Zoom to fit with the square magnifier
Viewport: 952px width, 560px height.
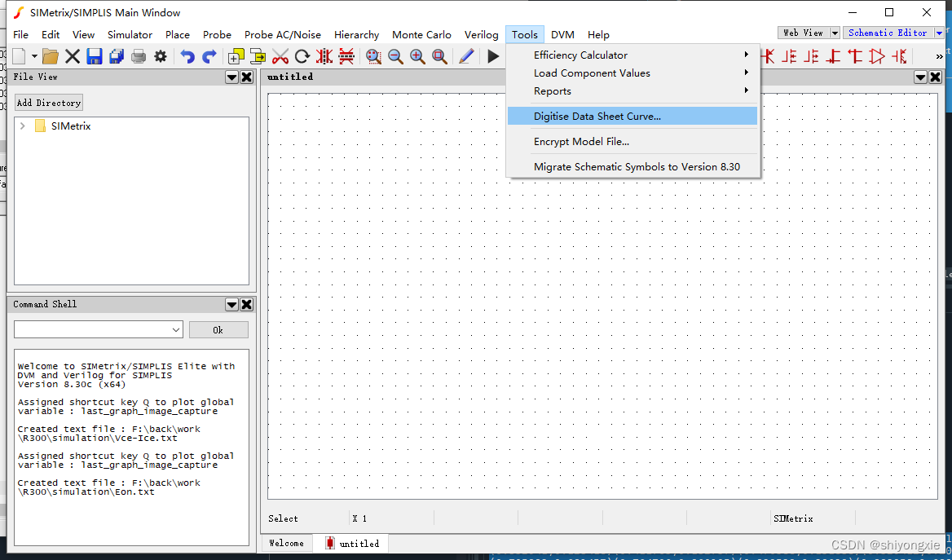439,56
